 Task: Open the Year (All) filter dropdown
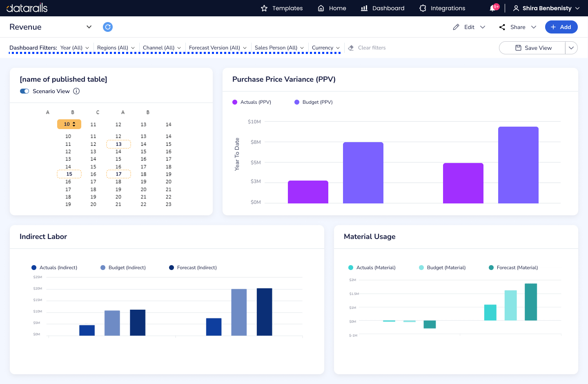point(75,48)
